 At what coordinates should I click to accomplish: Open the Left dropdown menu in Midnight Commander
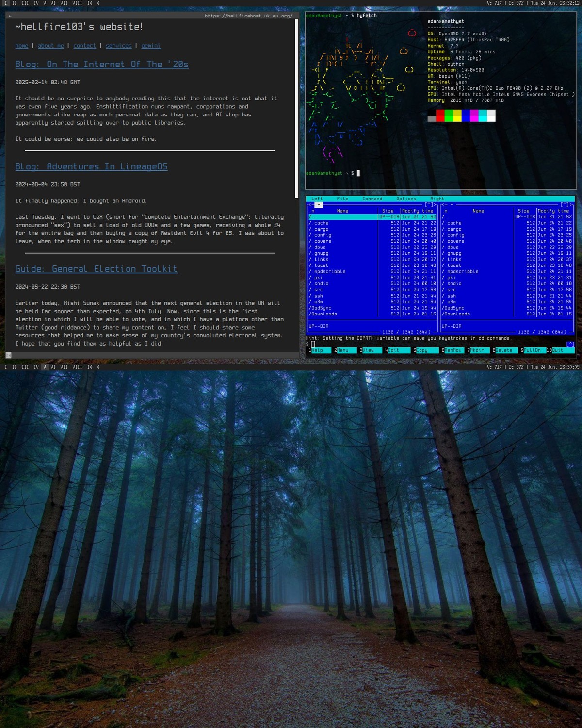317,199
